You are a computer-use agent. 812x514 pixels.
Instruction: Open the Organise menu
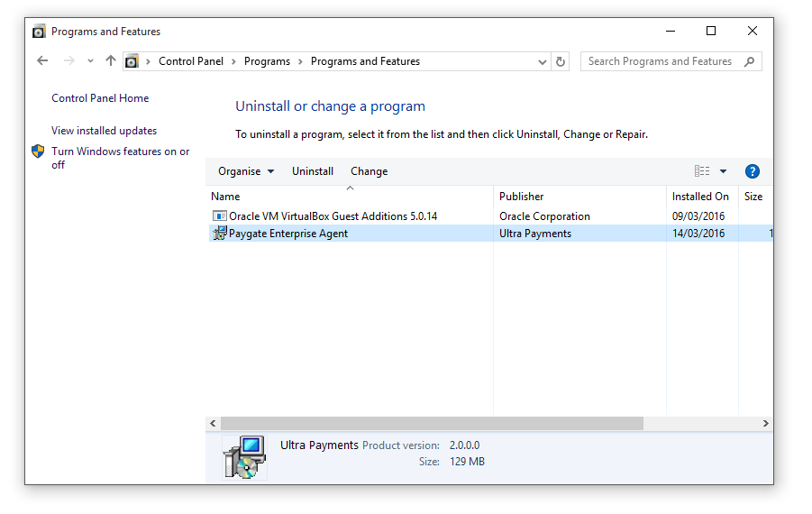(246, 171)
